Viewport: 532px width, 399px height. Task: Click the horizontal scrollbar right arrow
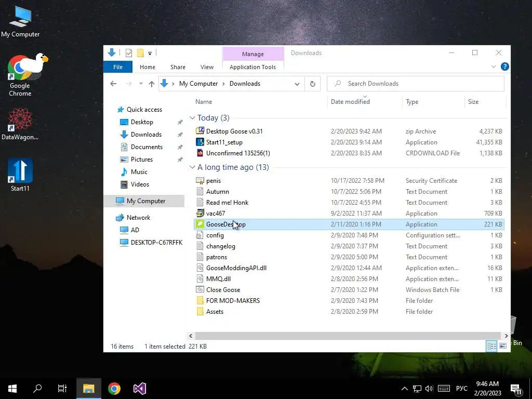pos(506,336)
